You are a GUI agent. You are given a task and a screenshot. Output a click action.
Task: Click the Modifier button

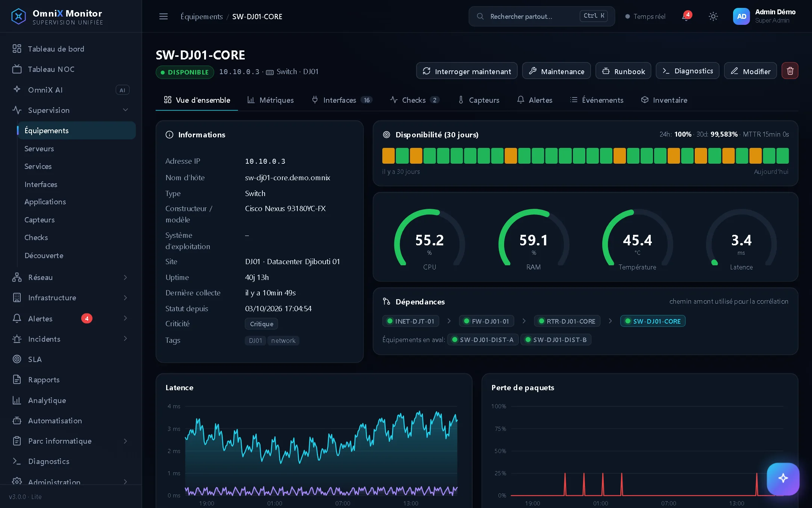point(750,71)
